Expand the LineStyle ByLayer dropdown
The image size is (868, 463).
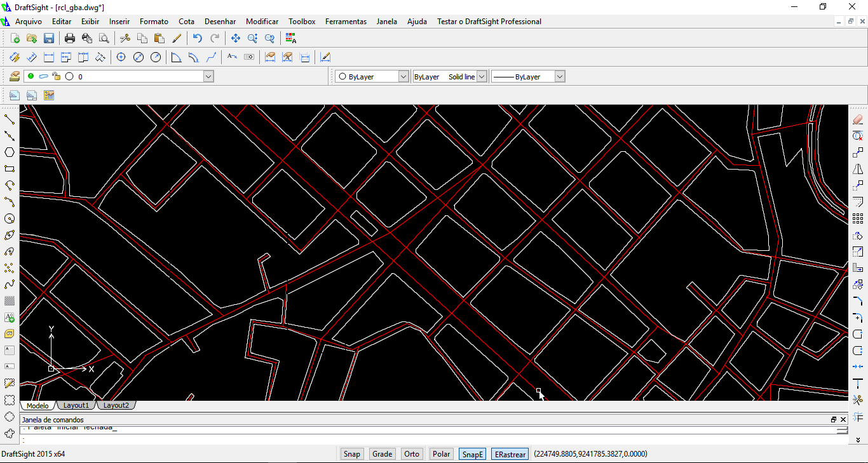tap(482, 76)
